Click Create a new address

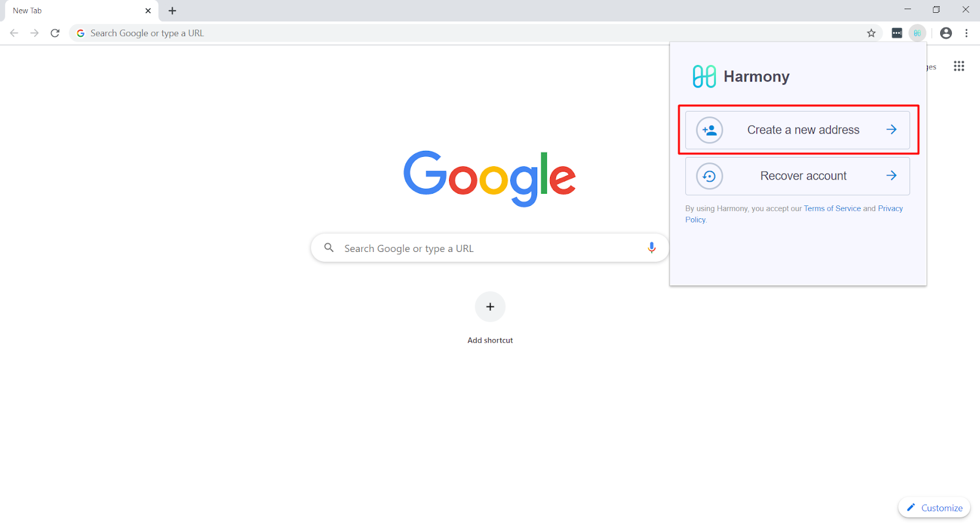coord(797,130)
